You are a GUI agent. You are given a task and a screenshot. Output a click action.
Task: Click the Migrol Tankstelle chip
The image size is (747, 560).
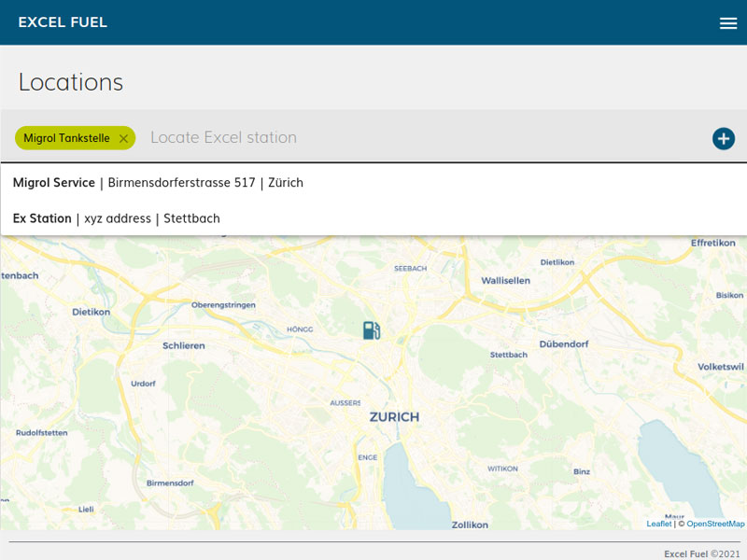(x=66, y=138)
